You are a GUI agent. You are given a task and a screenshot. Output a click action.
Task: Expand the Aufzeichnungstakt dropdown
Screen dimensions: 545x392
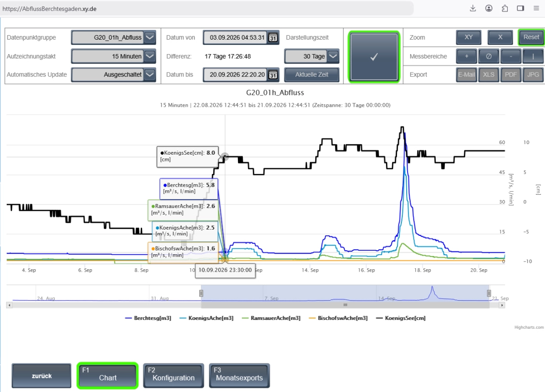[150, 56]
